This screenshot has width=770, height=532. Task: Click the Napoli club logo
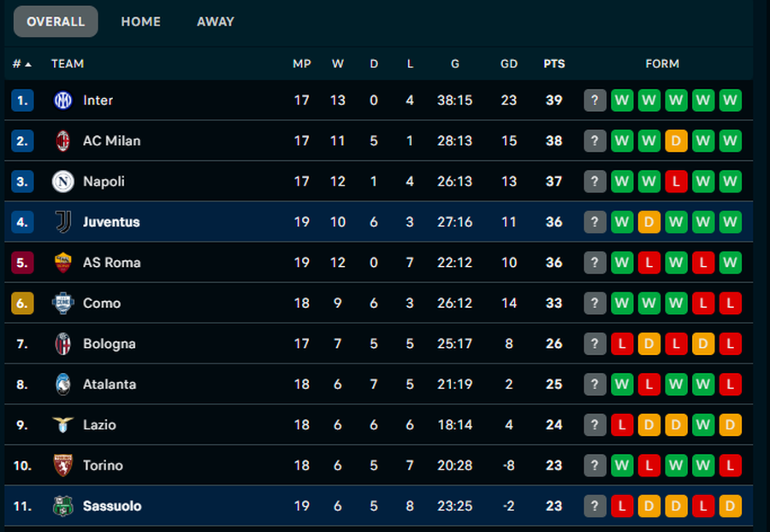click(62, 181)
